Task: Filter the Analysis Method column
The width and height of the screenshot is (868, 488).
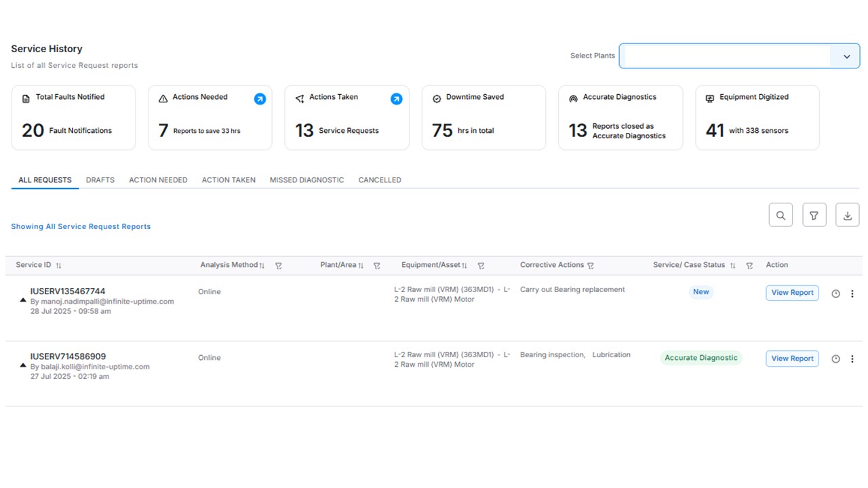Action: point(279,266)
